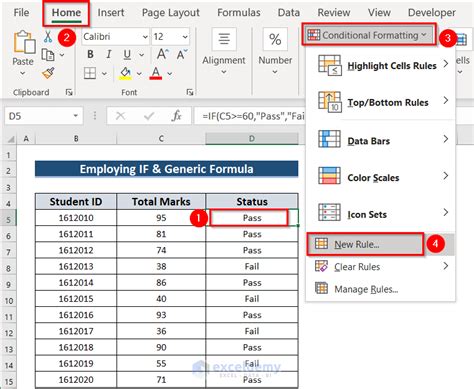The height and width of the screenshot is (389, 474).
Task: Open Data Bars submenu
Action: point(381,140)
